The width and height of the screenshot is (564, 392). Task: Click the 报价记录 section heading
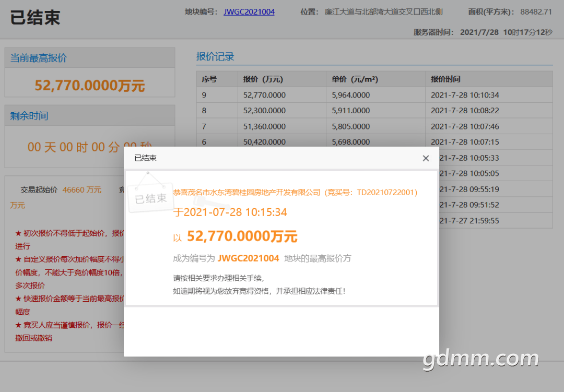pos(215,56)
